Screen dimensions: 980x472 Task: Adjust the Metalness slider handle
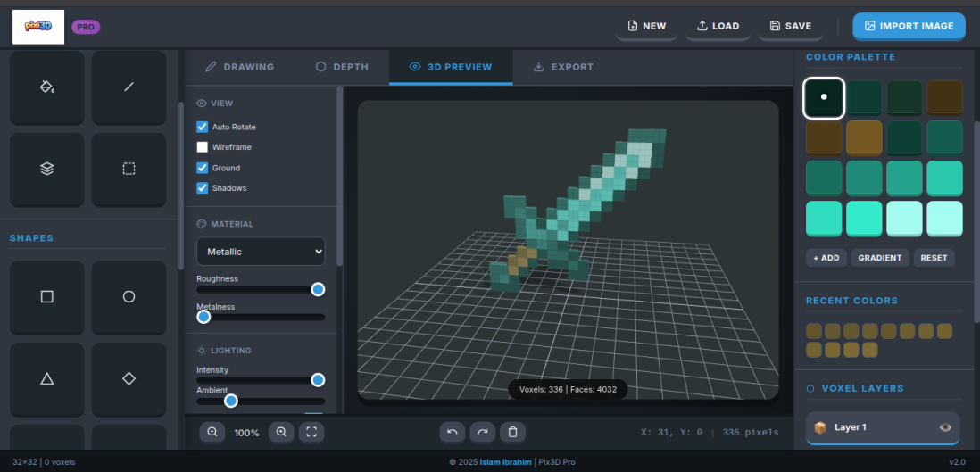pos(203,317)
